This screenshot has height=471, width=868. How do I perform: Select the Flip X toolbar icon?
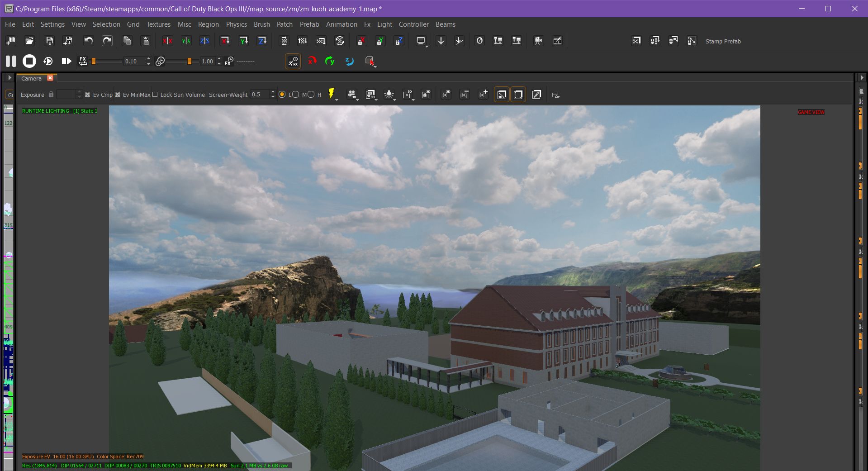(167, 41)
